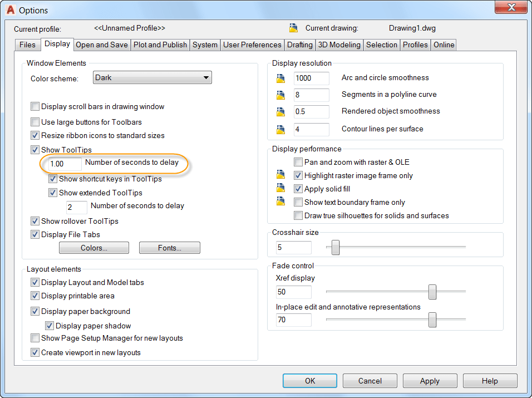Image resolution: width=532 pixels, height=398 pixels.
Task: Enable Display scroll bars in drawing window
Action: [x=35, y=107]
